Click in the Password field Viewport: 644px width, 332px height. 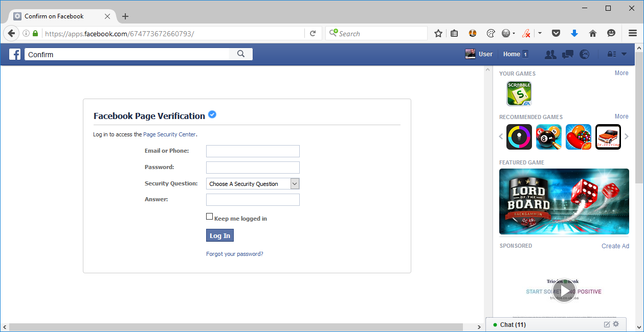click(253, 168)
